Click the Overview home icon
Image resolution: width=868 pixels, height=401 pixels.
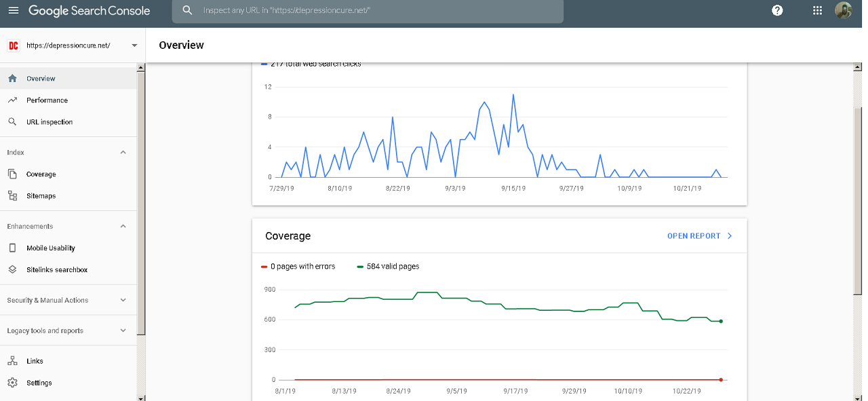(12, 79)
